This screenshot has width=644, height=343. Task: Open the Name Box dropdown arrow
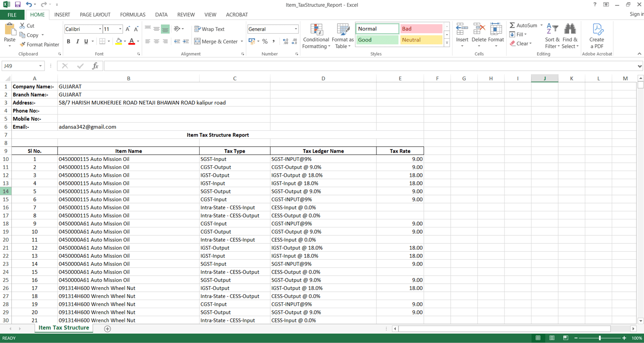point(40,66)
